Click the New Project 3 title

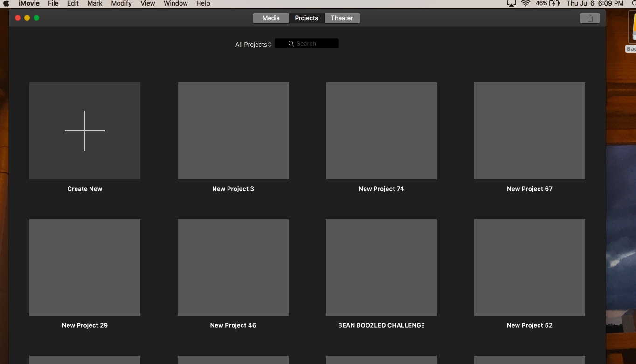(233, 189)
